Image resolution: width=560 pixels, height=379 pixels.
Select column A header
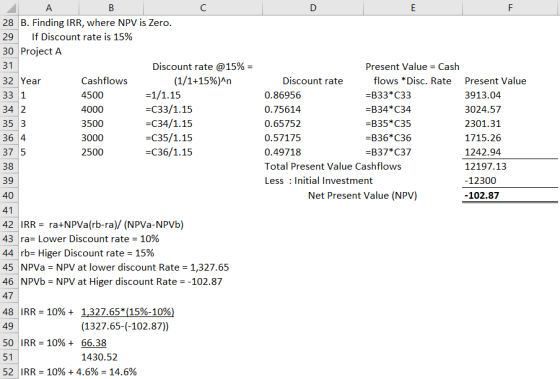tap(49, 8)
